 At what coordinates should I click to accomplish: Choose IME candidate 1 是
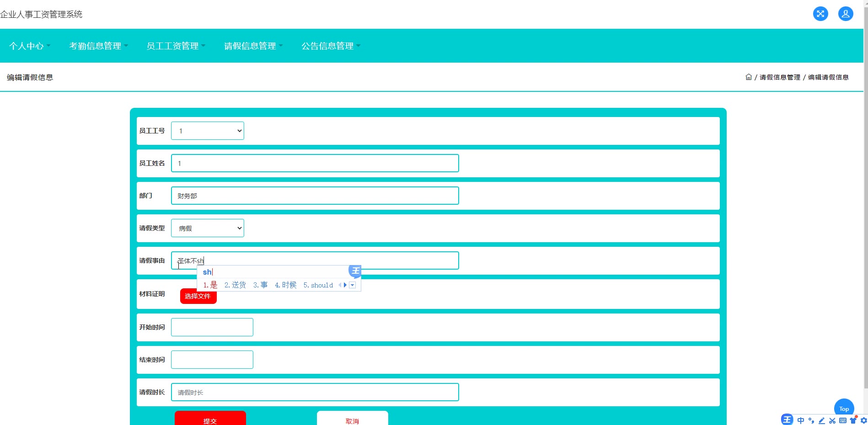click(x=210, y=285)
